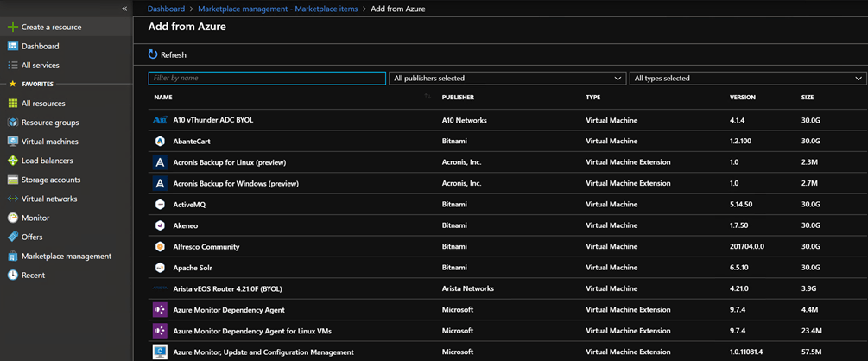Click the Akeneo item icon

[x=160, y=225]
